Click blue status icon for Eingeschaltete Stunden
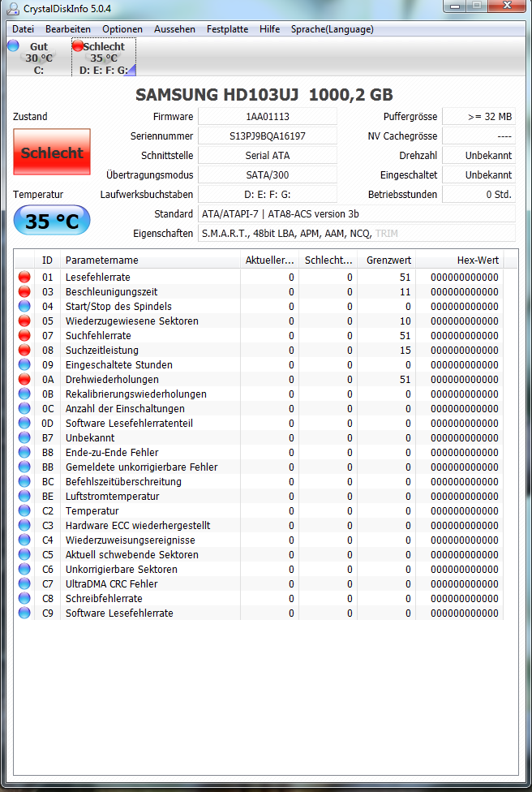This screenshot has height=792, width=532. pos(24,364)
